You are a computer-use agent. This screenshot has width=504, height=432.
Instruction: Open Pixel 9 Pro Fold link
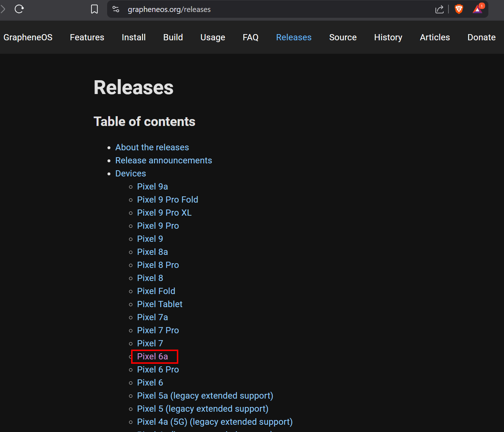(x=168, y=200)
